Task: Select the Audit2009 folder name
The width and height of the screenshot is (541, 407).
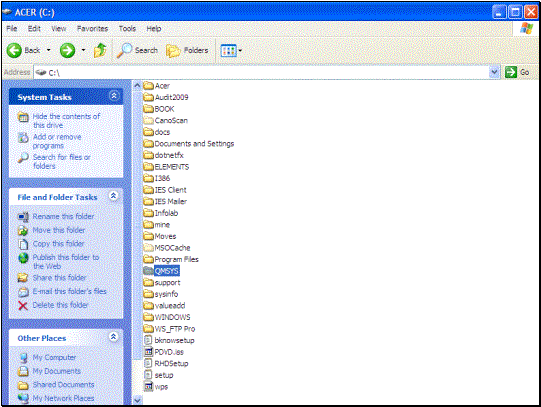Action: click(x=171, y=97)
